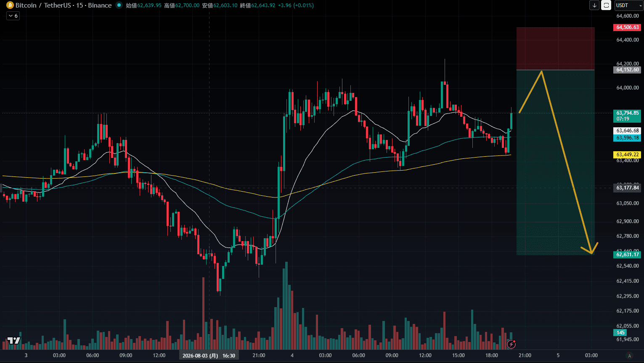Click the current price label 63,794.85

pos(627,113)
